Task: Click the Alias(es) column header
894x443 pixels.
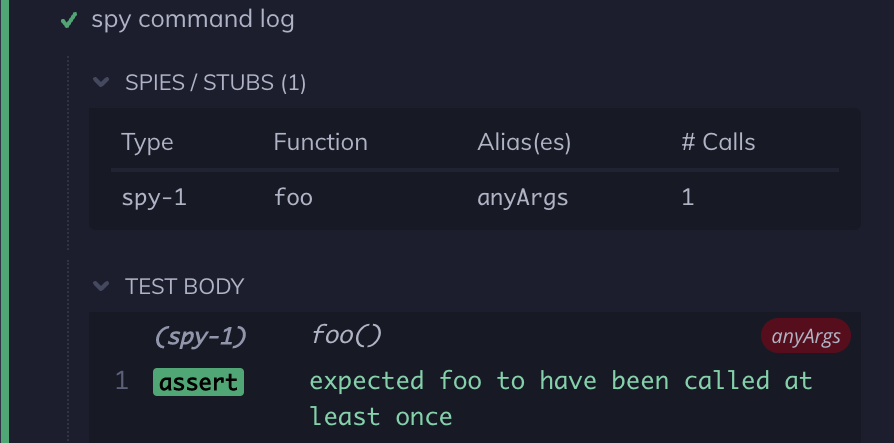Action: click(x=524, y=142)
